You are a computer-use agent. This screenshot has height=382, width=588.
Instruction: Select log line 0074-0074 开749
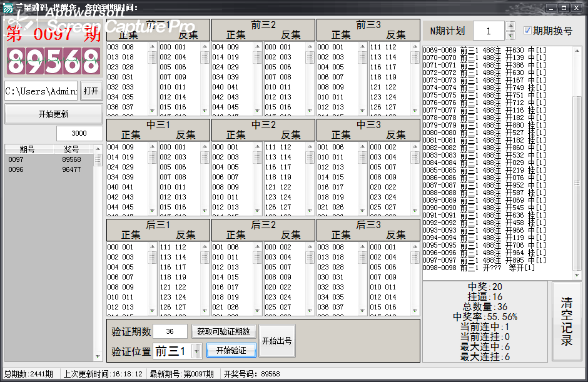(485, 88)
